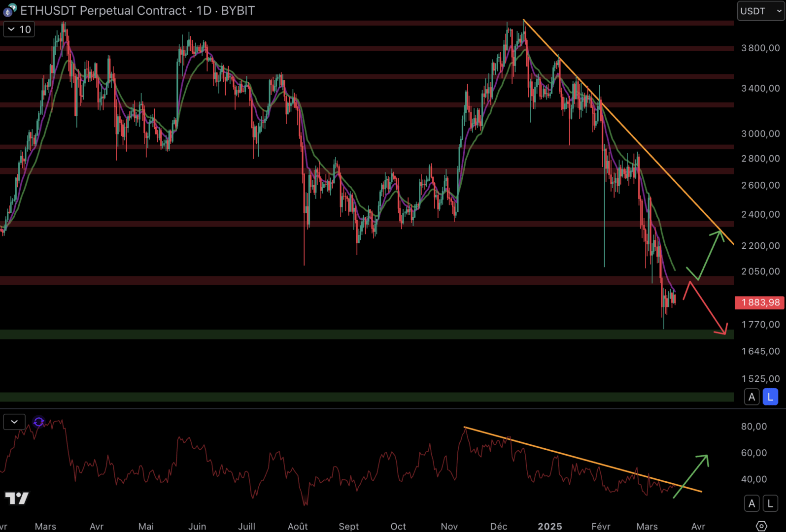The width and height of the screenshot is (786, 532).
Task: Select the green support zone near 1770
Action: [345, 334]
